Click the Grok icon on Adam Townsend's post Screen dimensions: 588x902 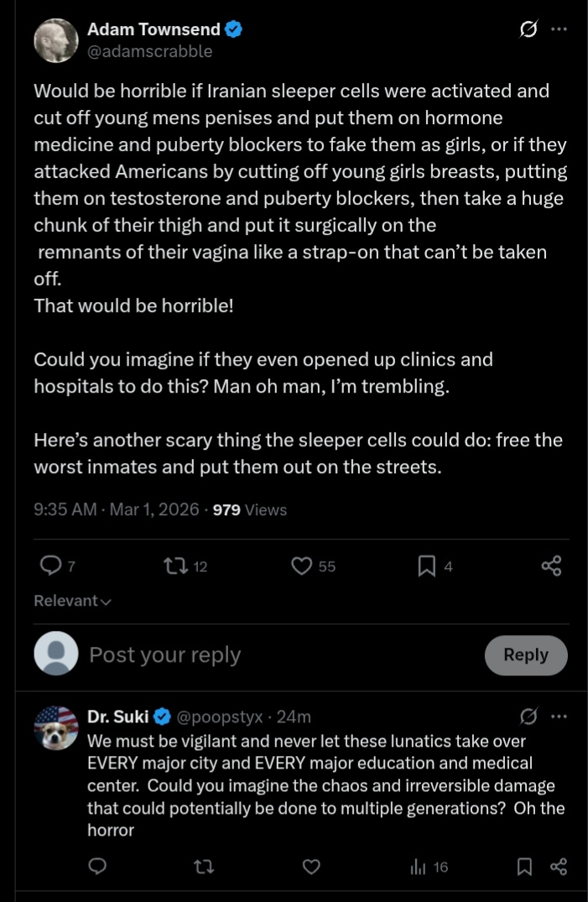click(x=528, y=30)
